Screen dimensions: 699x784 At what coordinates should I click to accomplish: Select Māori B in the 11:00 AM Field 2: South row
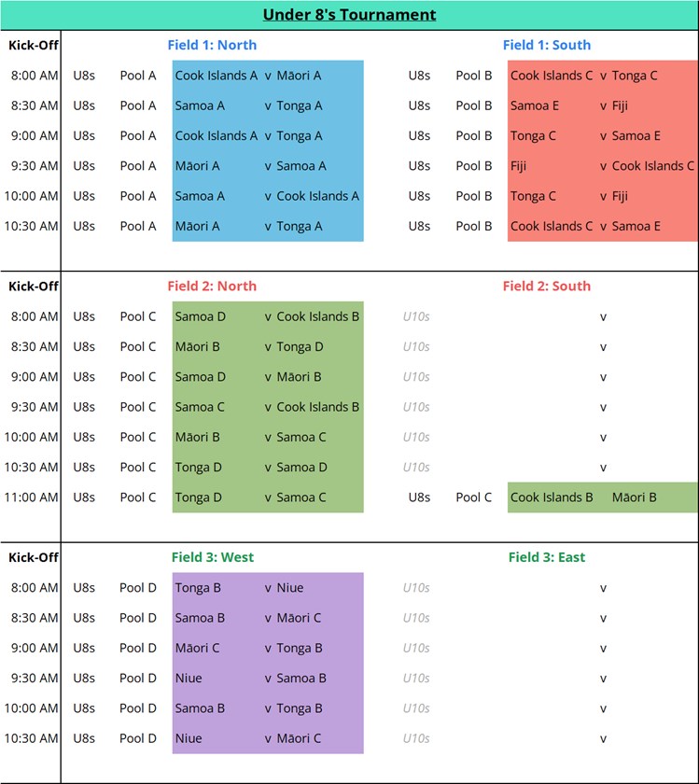pos(634,497)
